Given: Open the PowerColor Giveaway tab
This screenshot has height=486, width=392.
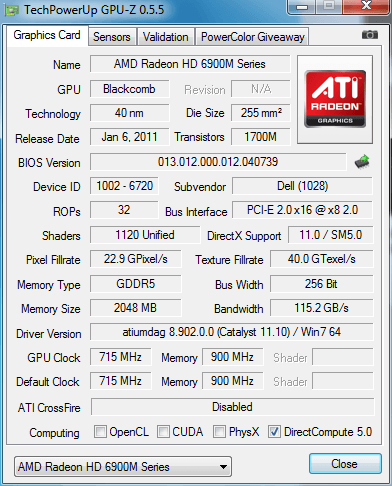Looking at the screenshot, I should point(253,37).
